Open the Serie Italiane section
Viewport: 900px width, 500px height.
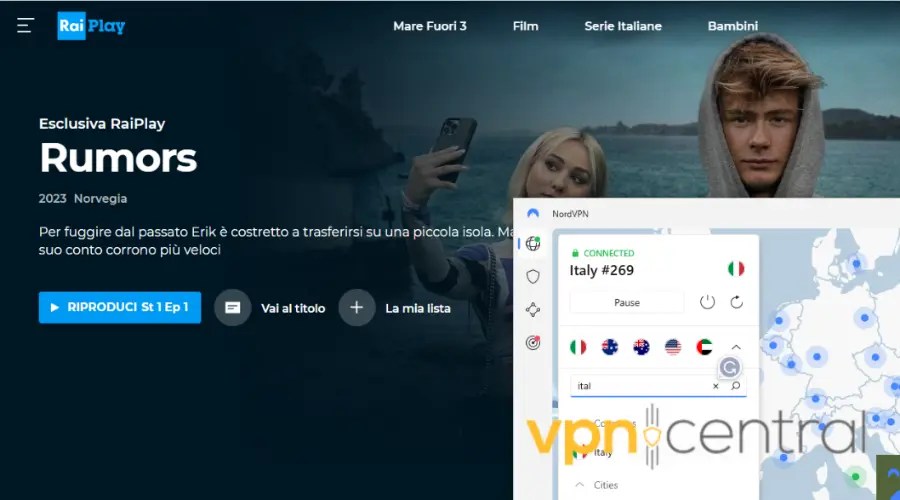(623, 26)
